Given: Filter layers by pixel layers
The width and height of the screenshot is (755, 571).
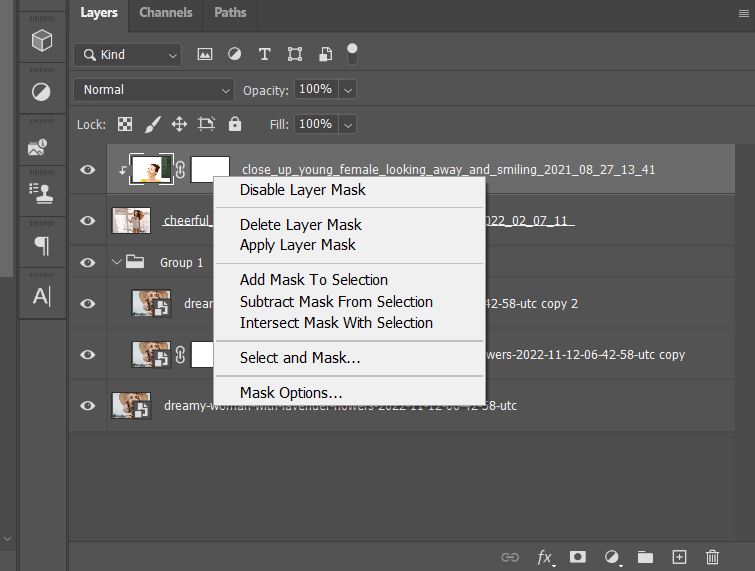Looking at the screenshot, I should pyautogui.click(x=205, y=54).
